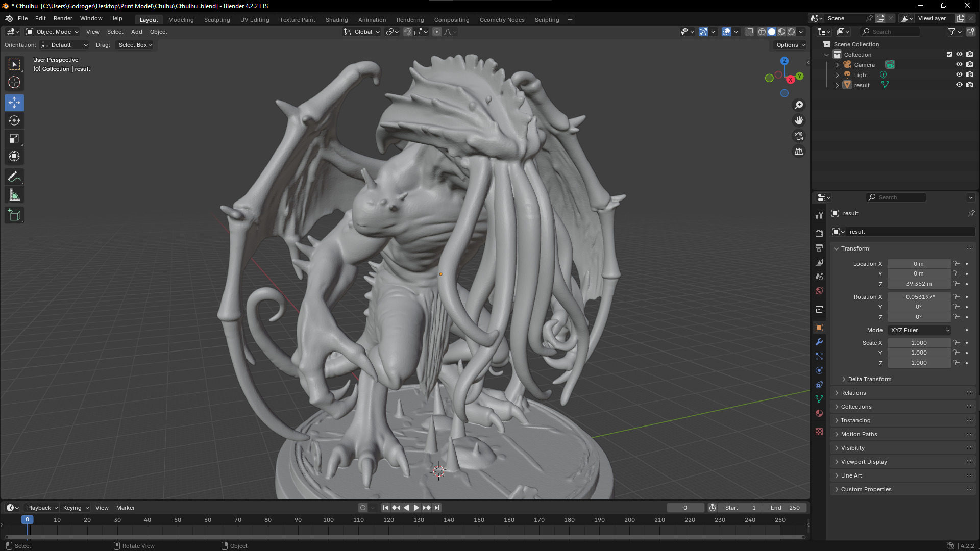Choose the Add Cube tool

[14, 215]
